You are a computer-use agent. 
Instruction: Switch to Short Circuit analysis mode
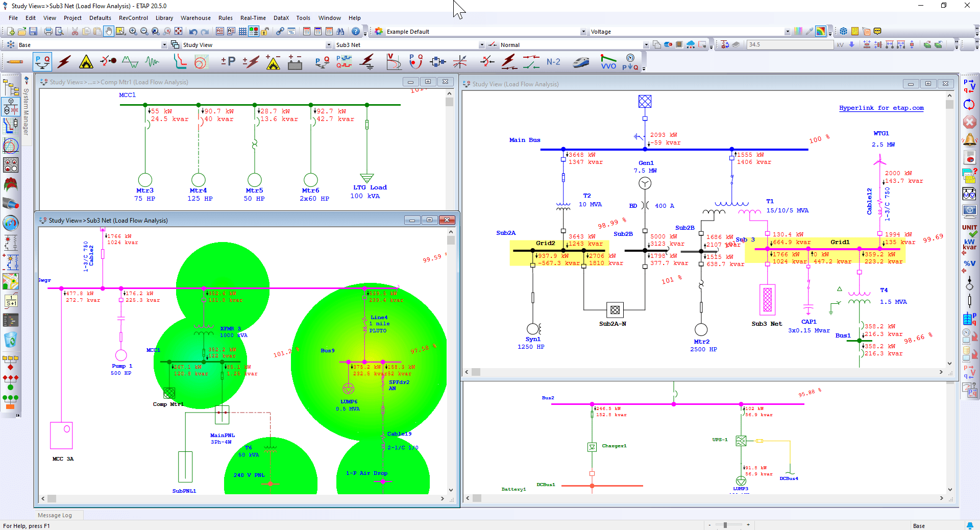click(x=64, y=62)
